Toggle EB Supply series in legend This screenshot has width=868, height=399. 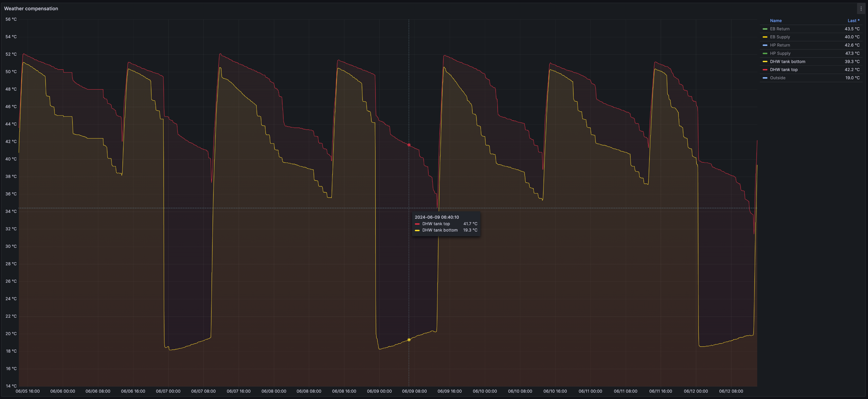coord(780,37)
